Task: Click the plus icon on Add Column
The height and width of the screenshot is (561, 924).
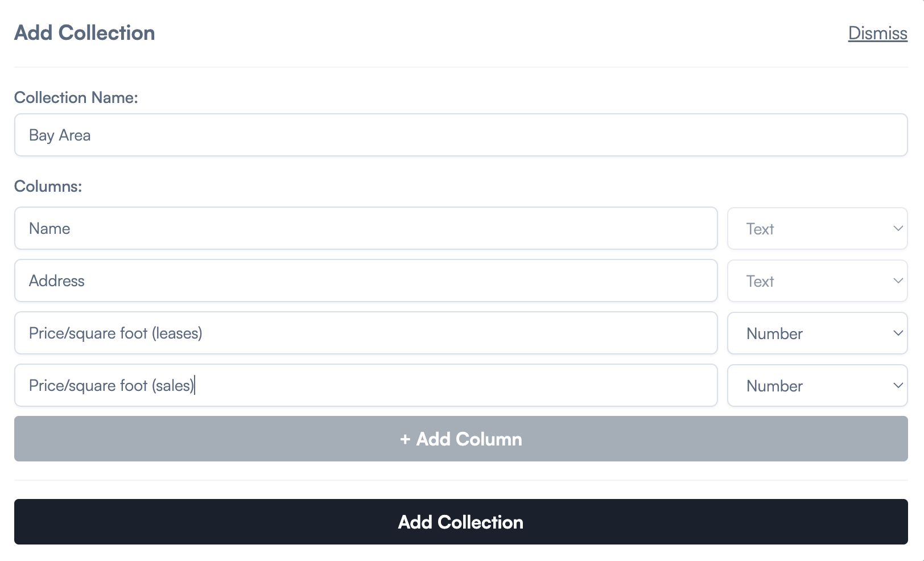Action: tap(405, 439)
